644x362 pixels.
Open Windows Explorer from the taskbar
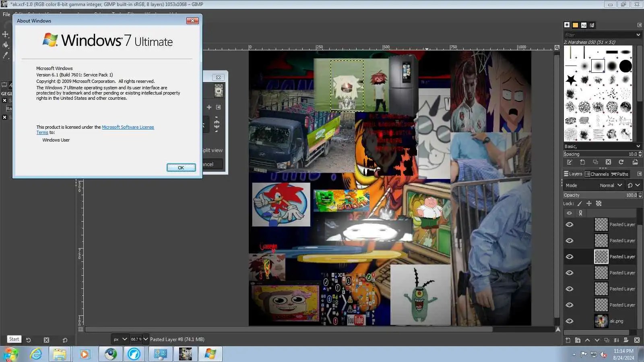pyautogui.click(x=60, y=354)
